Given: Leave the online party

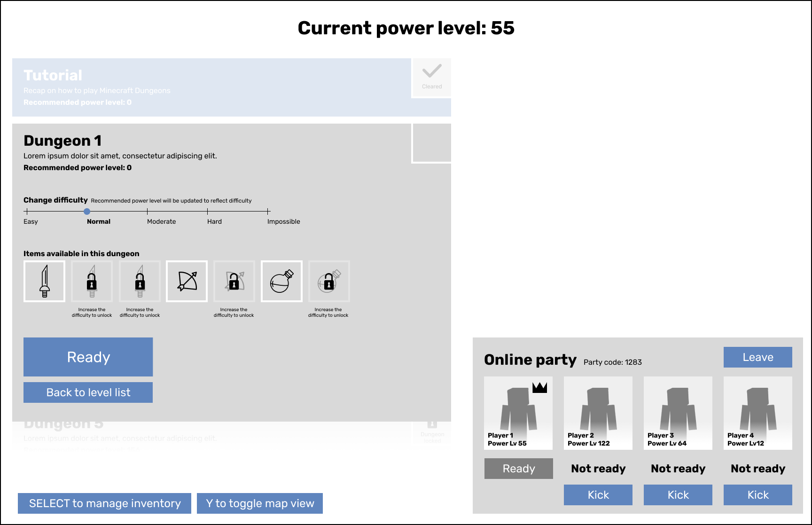Looking at the screenshot, I should click(x=758, y=357).
